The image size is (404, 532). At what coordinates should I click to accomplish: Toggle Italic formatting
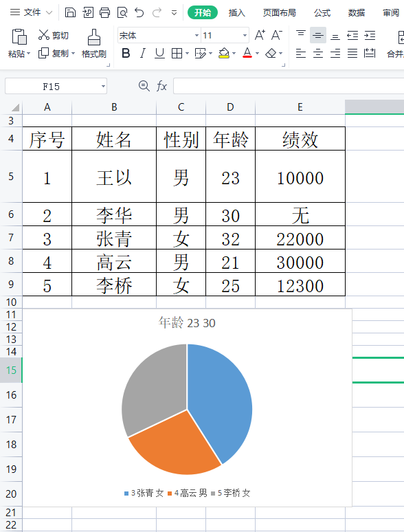coord(143,53)
